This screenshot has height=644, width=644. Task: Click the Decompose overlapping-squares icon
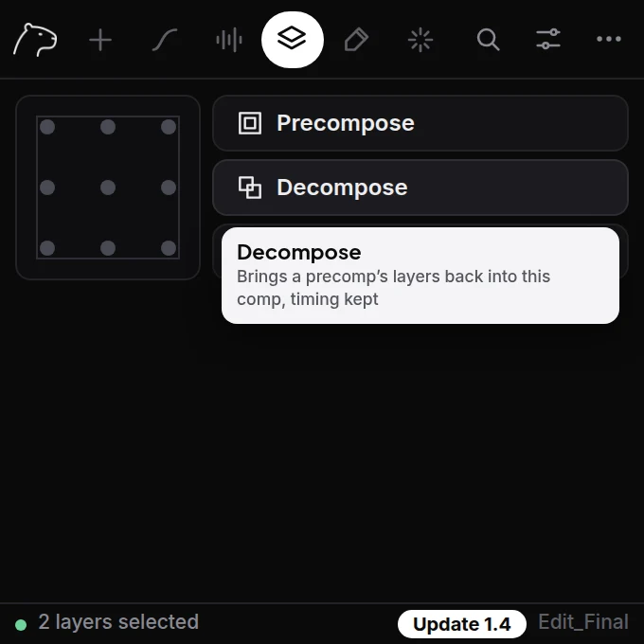250,188
